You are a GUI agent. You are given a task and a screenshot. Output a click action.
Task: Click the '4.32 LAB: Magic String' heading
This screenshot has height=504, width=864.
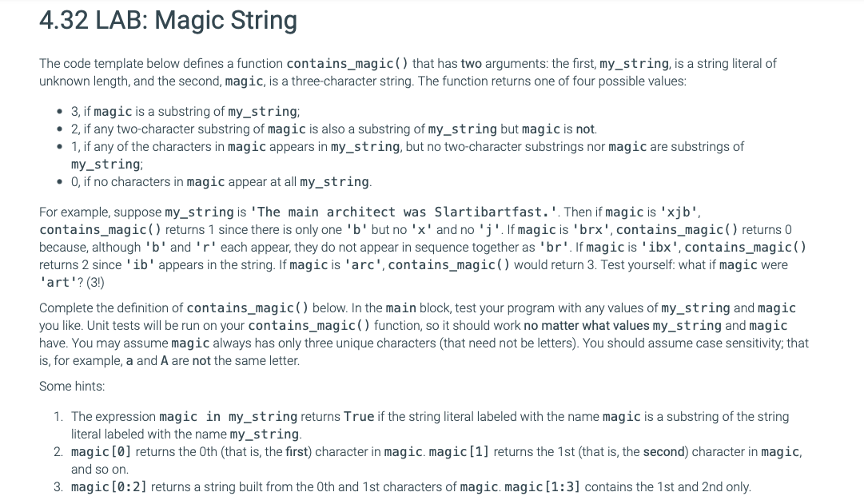168,21
